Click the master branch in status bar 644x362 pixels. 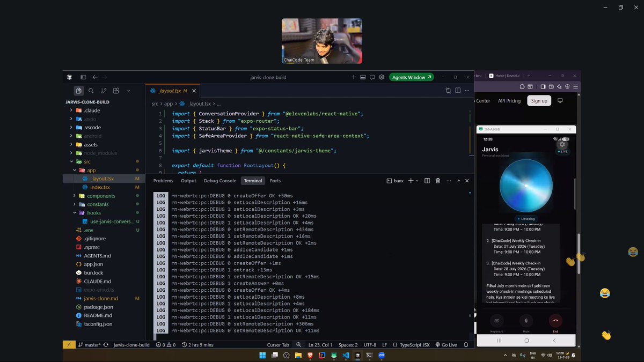[89, 345]
